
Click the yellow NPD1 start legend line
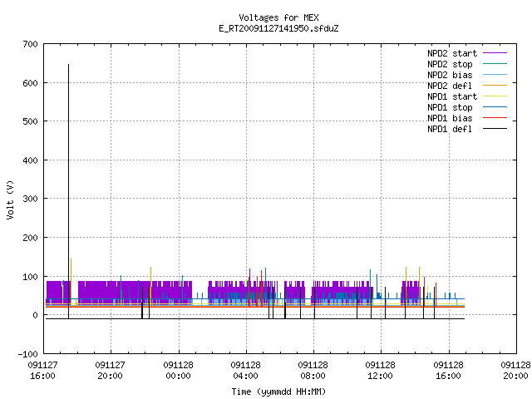pos(495,96)
